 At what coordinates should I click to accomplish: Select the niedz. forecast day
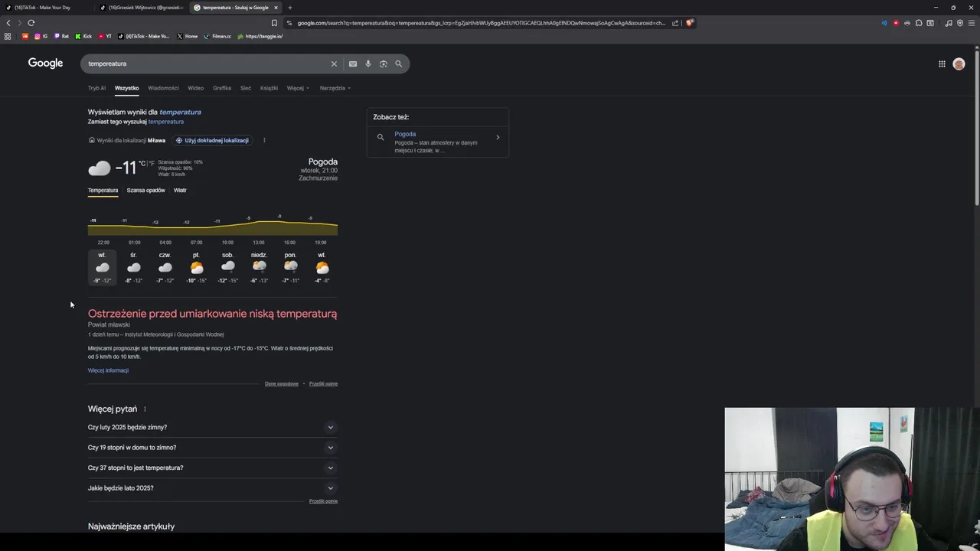(259, 268)
